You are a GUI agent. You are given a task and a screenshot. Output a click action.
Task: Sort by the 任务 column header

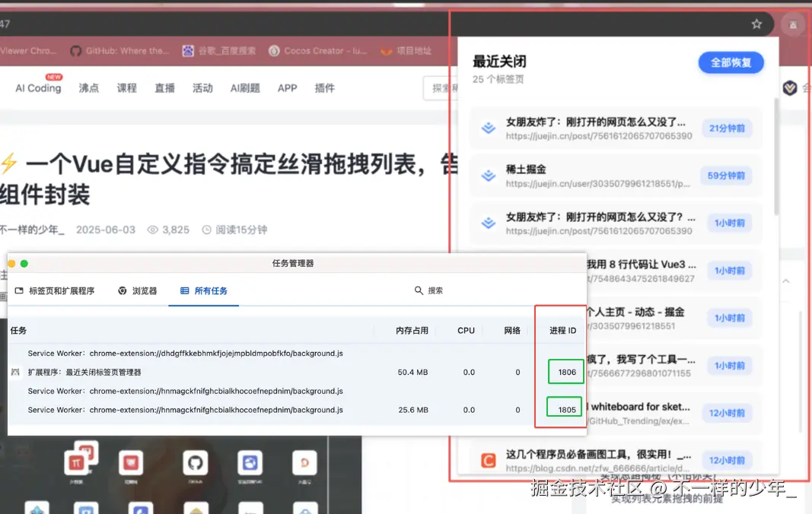coord(18,331)
